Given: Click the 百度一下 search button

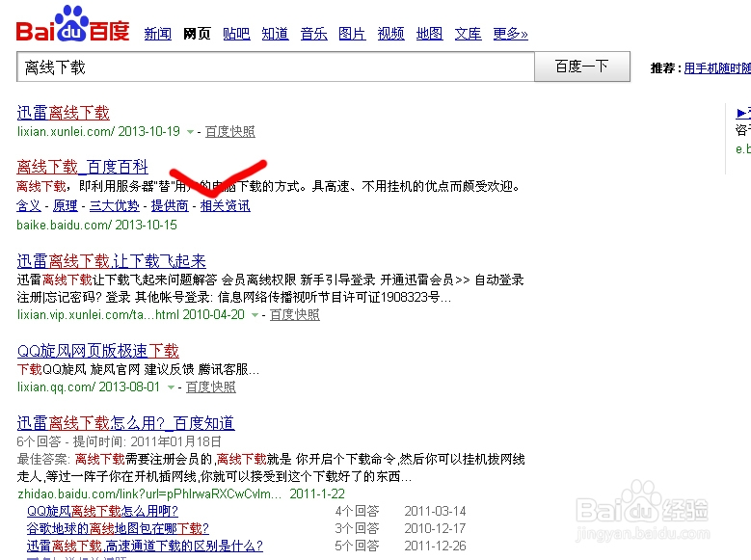Looking at the screenshot, I should click(x=582, y=67).
